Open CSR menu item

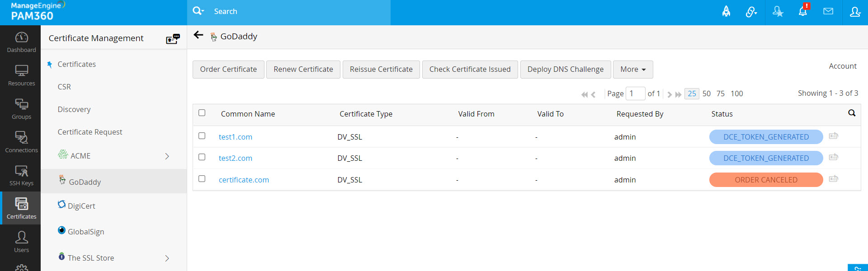[x=64, y=87]
